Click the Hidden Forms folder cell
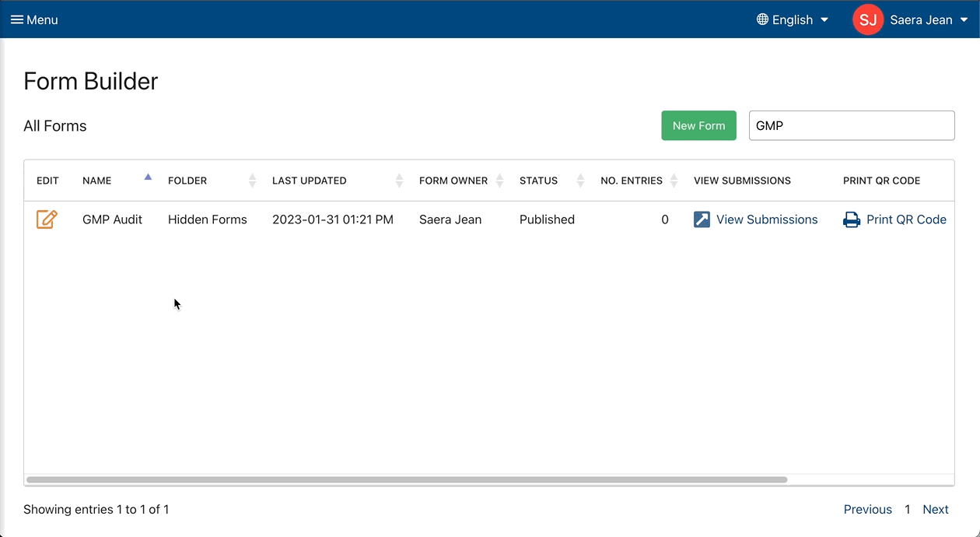980x537 pixels. tap(208, 219)
